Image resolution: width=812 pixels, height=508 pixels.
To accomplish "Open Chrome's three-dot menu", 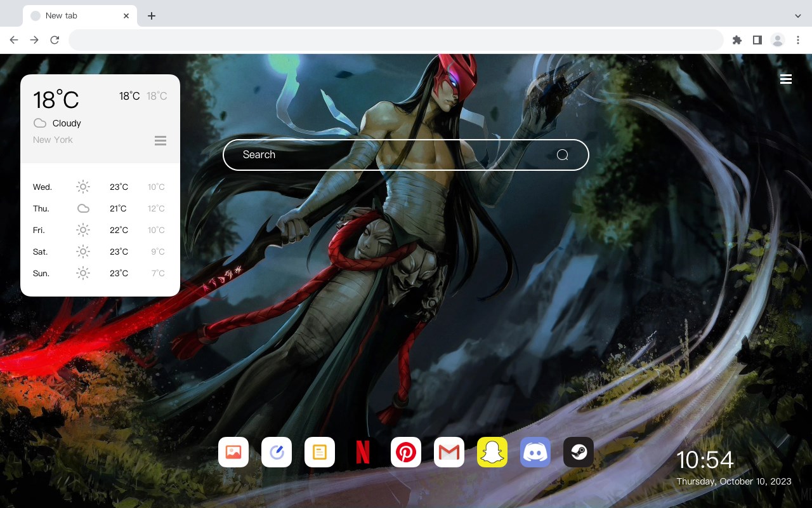I will click(798, 40).
